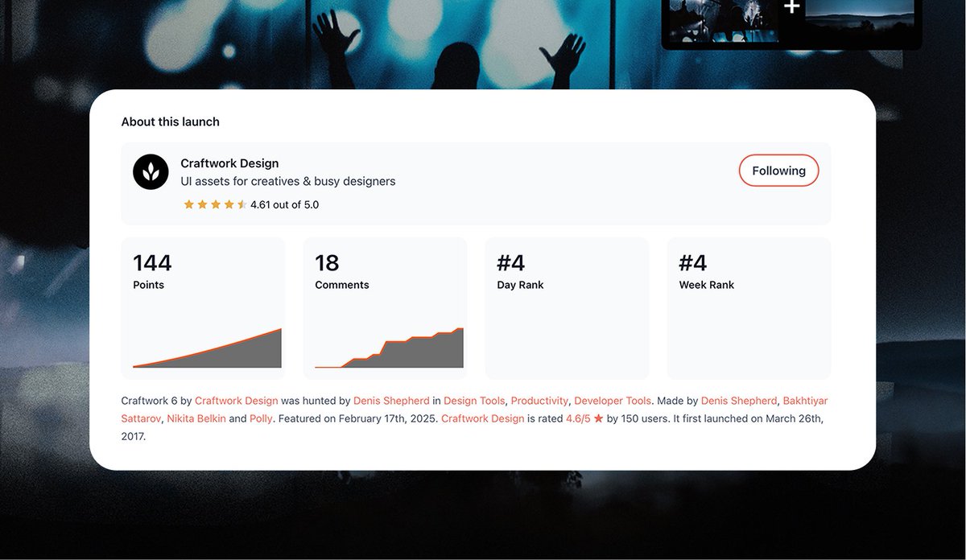Click the orange star beside 4.6/5
Screen dimensions: 966x560
click(x=598, y=418)
